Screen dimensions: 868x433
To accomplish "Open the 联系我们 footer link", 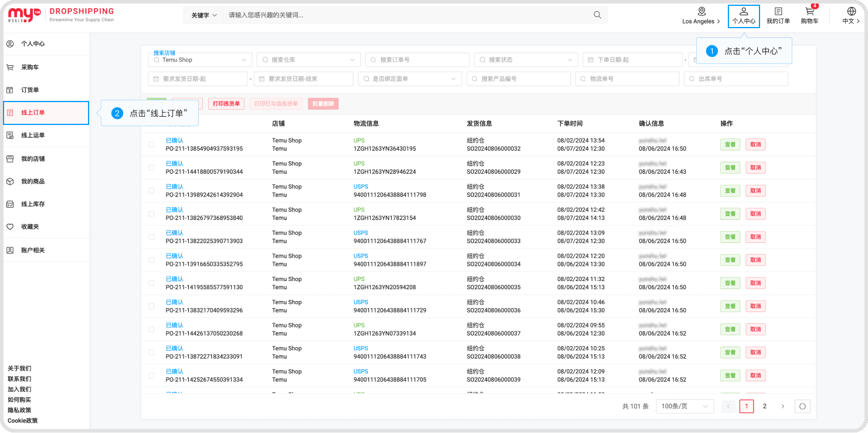I will tap(19, 379).
